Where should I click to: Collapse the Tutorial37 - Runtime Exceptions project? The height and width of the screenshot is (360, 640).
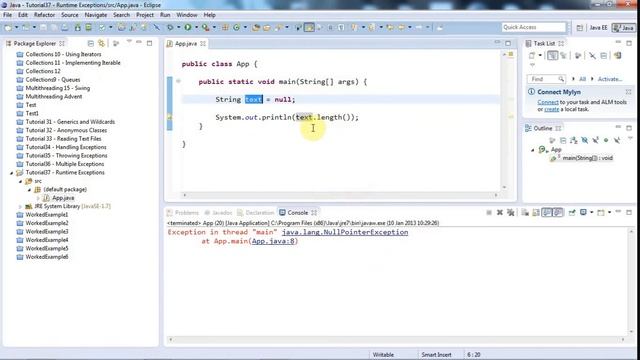12,173
